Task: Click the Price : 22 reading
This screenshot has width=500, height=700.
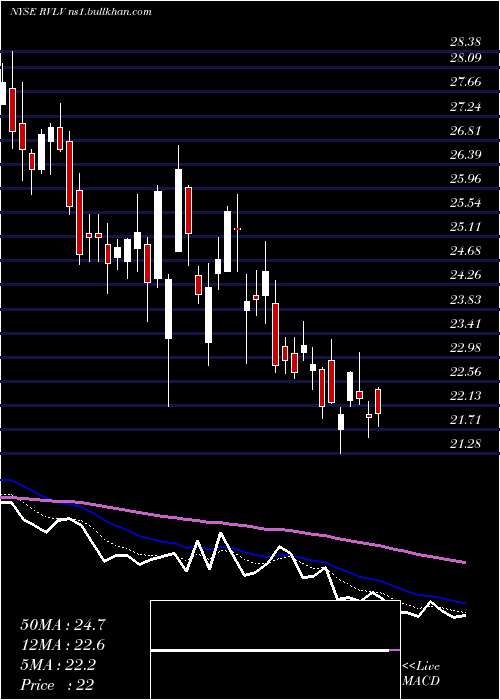Action: click(57, 685)
